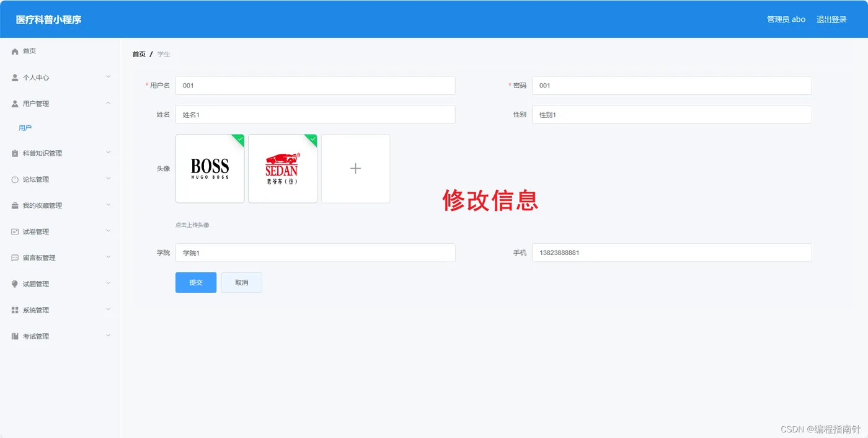The height and width of the screenshot is (438, 868).
Task: Expand the 考试管理 chevron
Action: point(108,336)
